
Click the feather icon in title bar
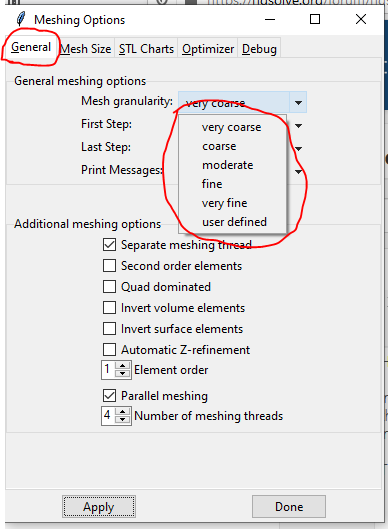coord(21,19)
